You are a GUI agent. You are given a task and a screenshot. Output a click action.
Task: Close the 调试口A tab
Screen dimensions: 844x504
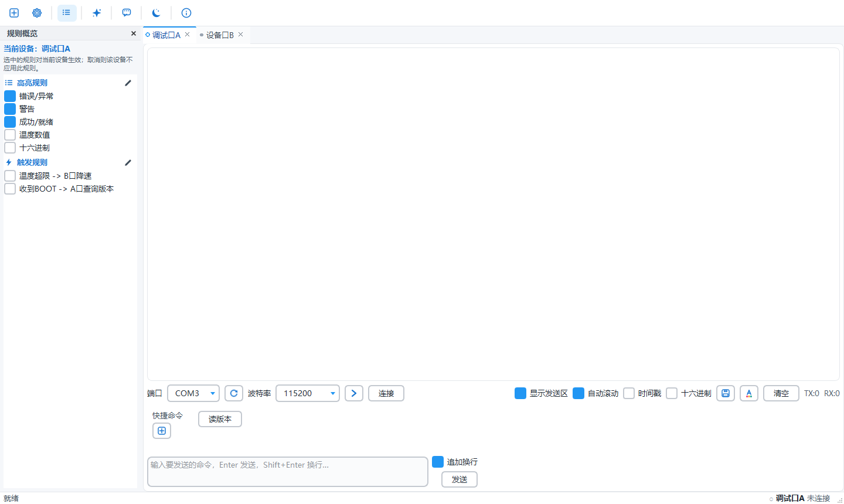[x=187, y=35]
